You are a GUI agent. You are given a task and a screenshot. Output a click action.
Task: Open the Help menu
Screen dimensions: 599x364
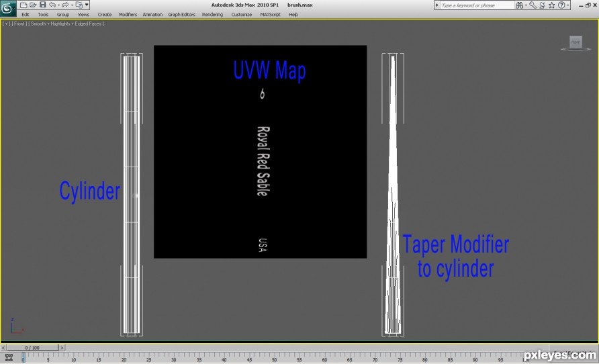tap(293, 15)
